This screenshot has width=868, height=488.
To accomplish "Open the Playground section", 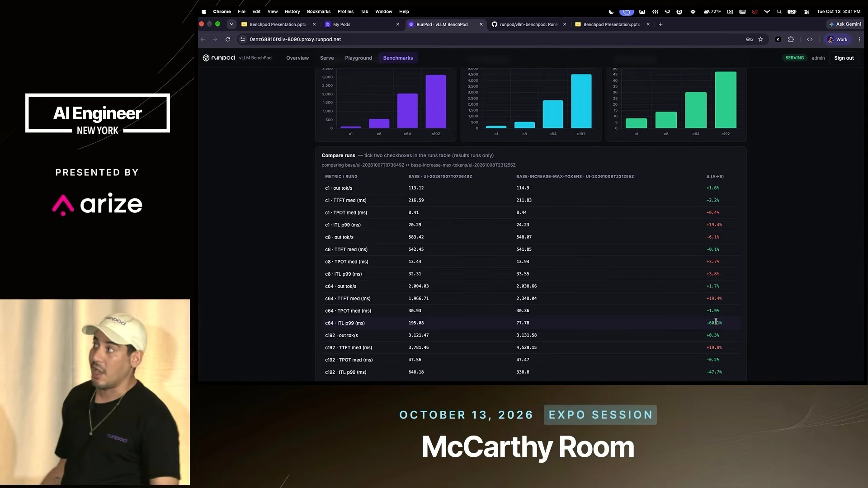I will tap(359, 58).
